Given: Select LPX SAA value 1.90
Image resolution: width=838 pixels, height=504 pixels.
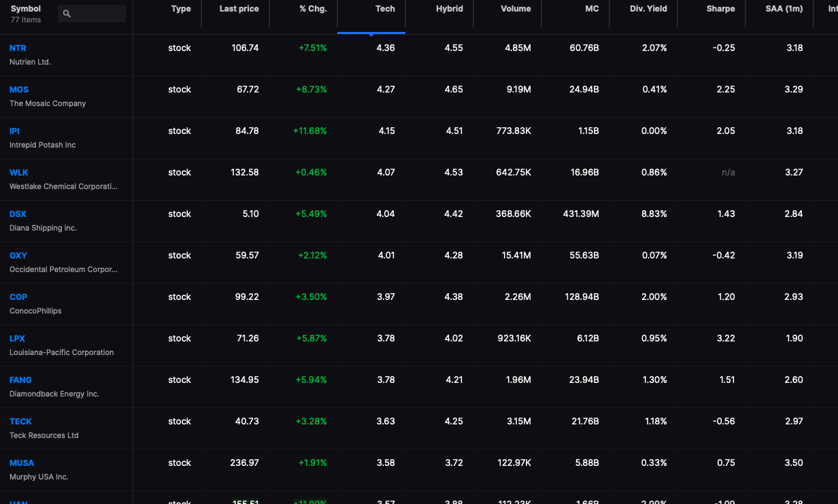Looking at the screenshot, I should (x=794, y=339).
